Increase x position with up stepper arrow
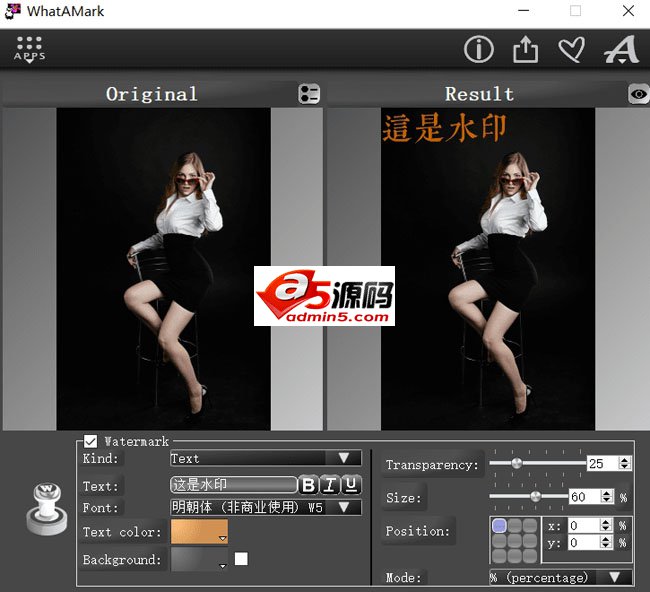Image resolution: width=650 pixels, height=592 pixels. 606,522
